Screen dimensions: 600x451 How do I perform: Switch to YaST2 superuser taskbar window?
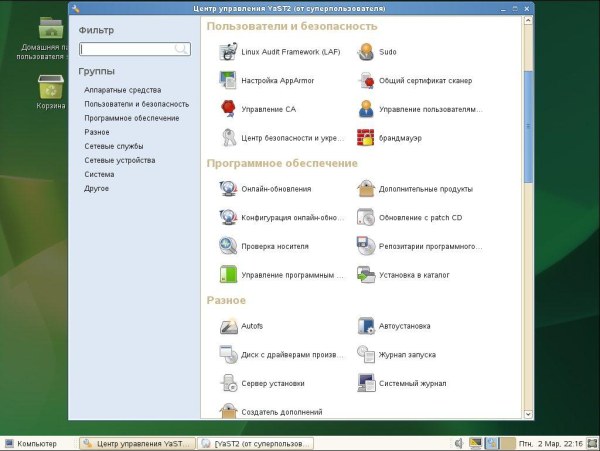pos(257,443)
